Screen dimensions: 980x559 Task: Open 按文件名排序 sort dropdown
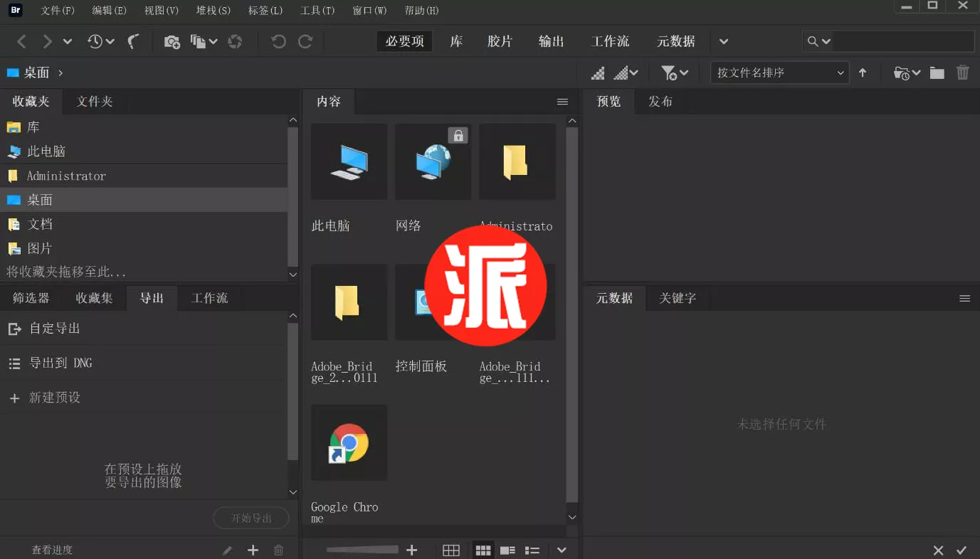[779, 73]
